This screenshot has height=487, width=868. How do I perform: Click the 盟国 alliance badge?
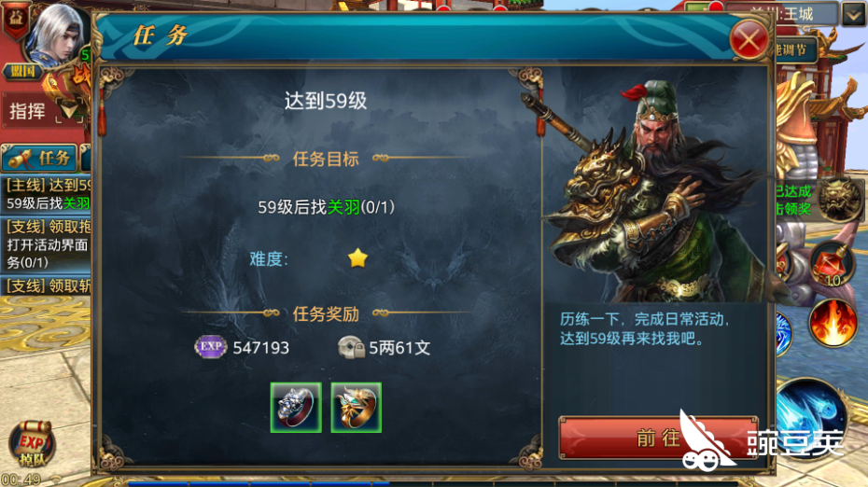[x=22, y=72]
